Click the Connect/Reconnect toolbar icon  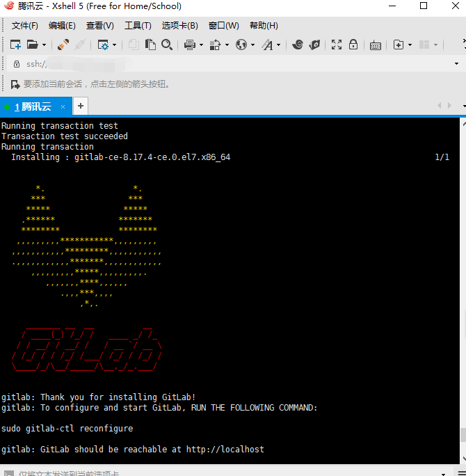point(63,45)
